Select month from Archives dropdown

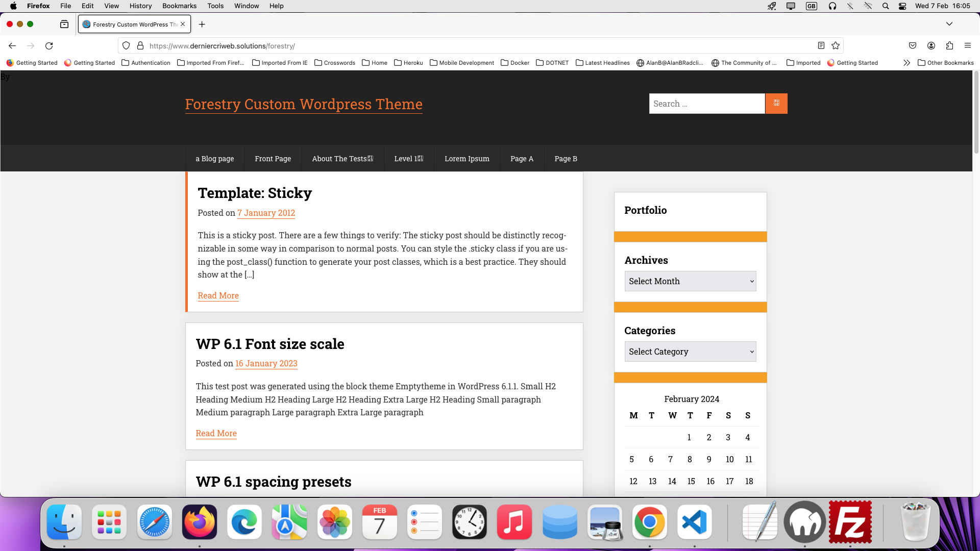690,281
